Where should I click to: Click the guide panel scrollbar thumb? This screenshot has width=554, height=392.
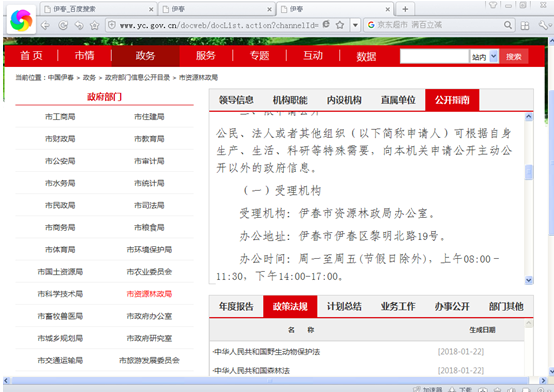(529, 172)
